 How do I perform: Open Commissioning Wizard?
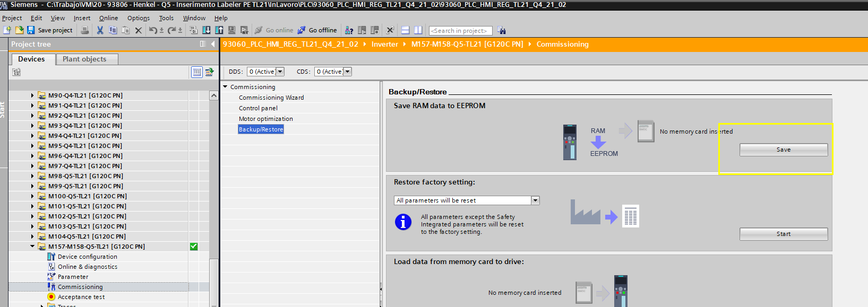click(271, 98)
